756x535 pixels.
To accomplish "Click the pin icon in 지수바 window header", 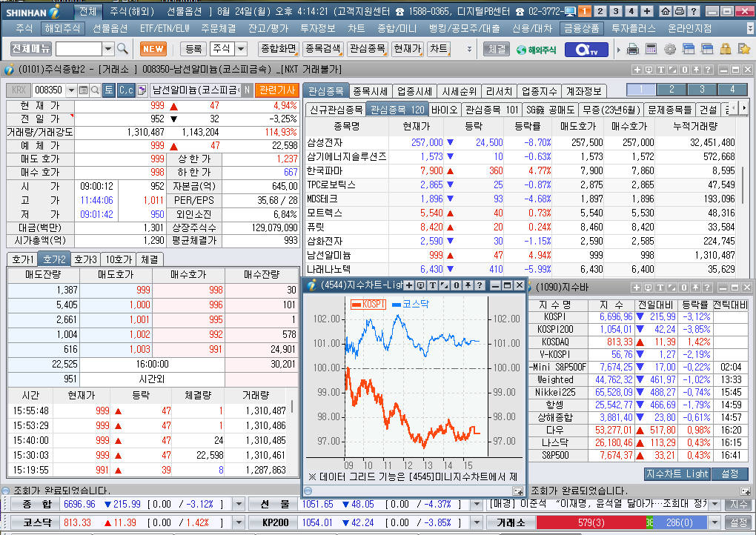I will point(696,288).
